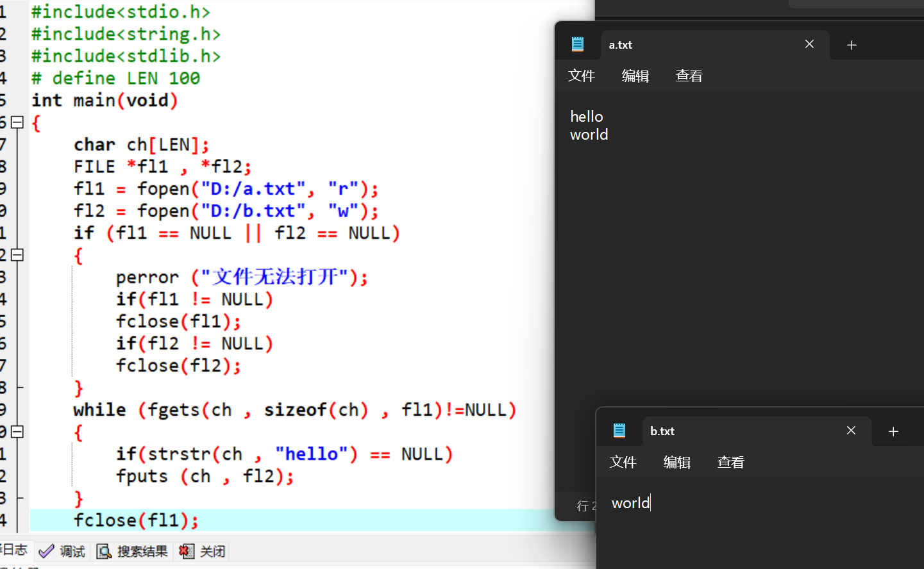Collapse the if-block fold near perror

tap(17, 255)
